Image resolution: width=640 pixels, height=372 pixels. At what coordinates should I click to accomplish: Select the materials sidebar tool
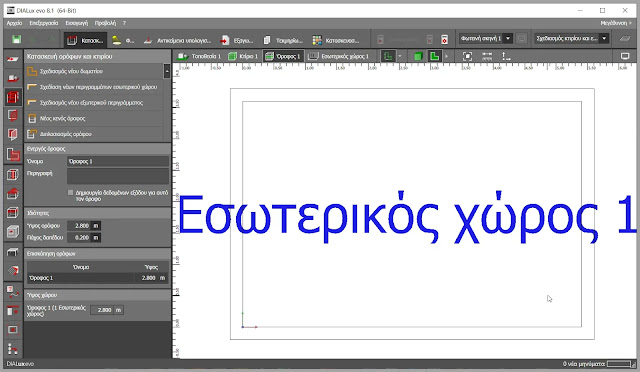pos(13,270)
